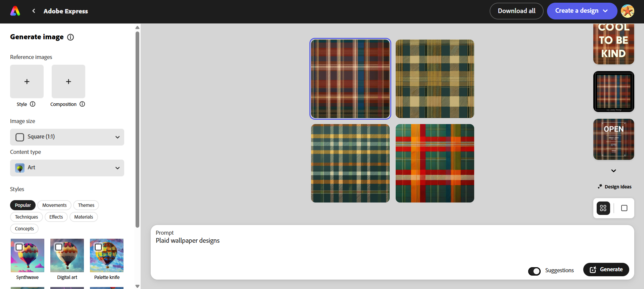Show Style reference info tooltip
644x289 pixels.
pos(33,104)
